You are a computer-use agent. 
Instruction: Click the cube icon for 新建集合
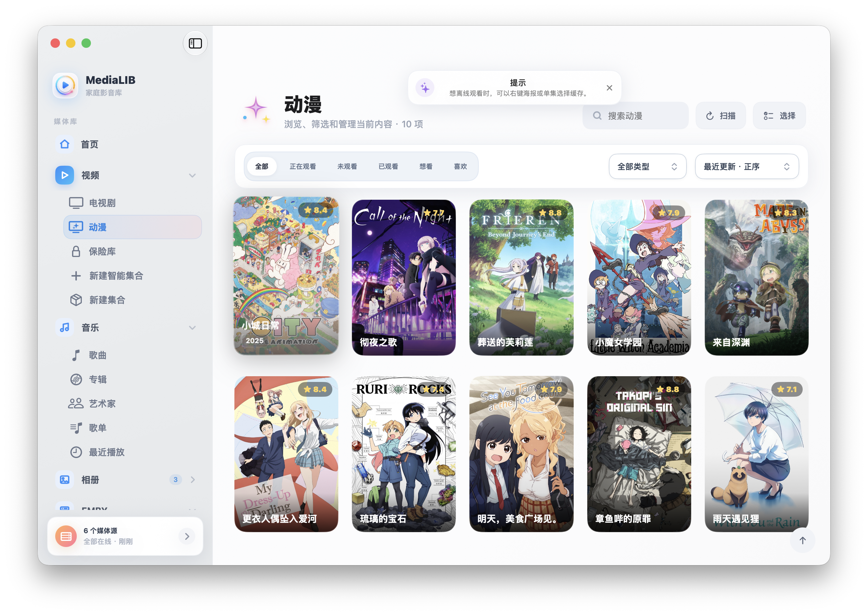coord(76,300)
